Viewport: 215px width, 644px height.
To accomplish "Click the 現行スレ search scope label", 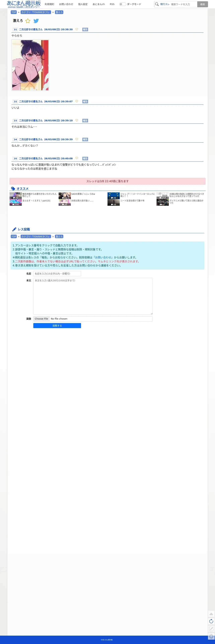I will click(x=165, y=4).
